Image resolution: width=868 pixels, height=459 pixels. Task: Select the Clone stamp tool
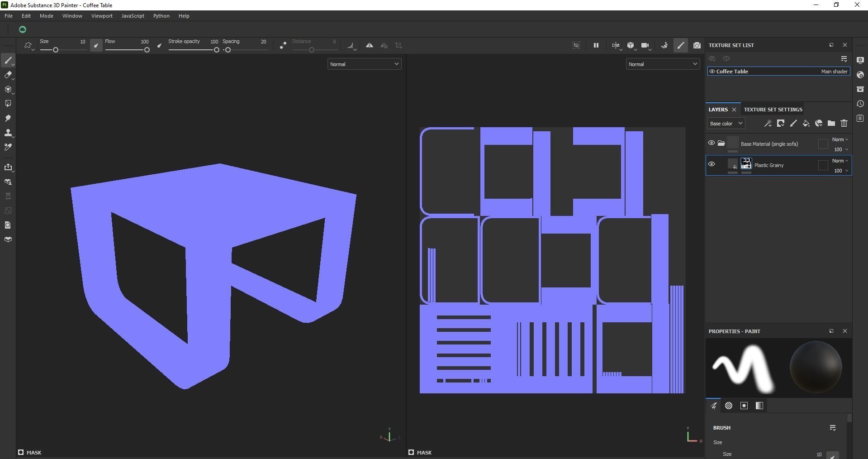coord(8,133)
